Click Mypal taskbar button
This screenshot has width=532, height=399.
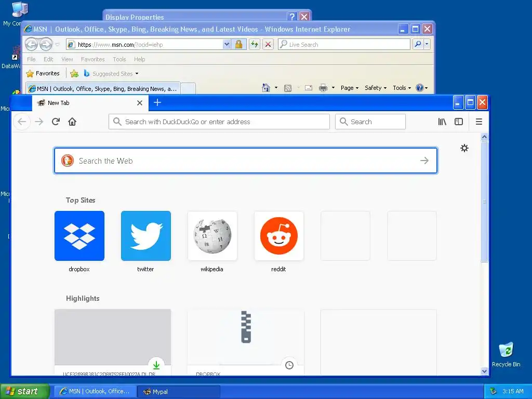pos(179,391)
